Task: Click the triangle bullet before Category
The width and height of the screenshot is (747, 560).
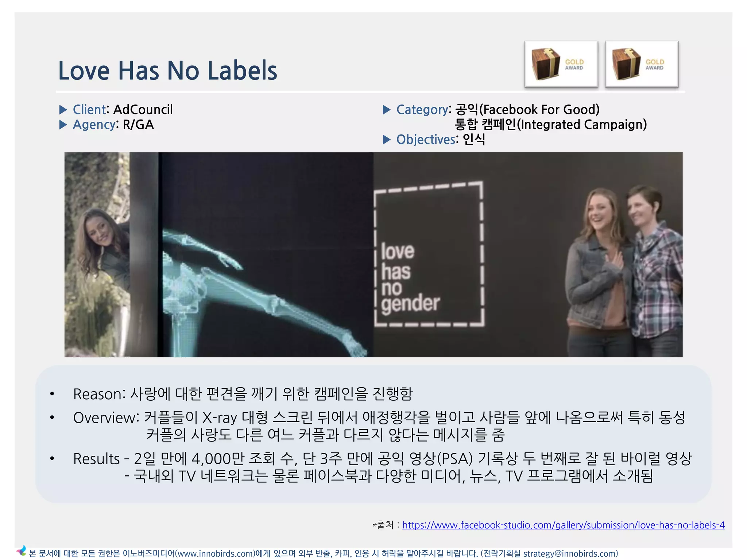Action: [387, 109]
